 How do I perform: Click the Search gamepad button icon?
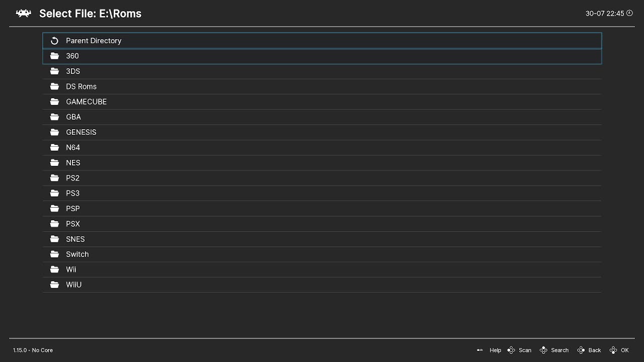(x=543, y=350)
